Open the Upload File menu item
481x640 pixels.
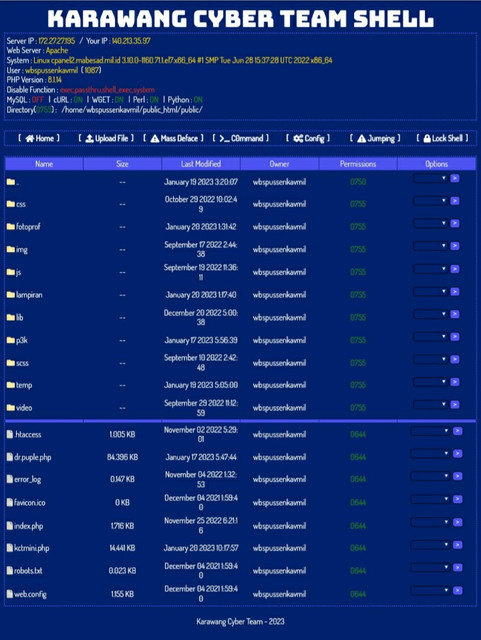tap(106, 138)
